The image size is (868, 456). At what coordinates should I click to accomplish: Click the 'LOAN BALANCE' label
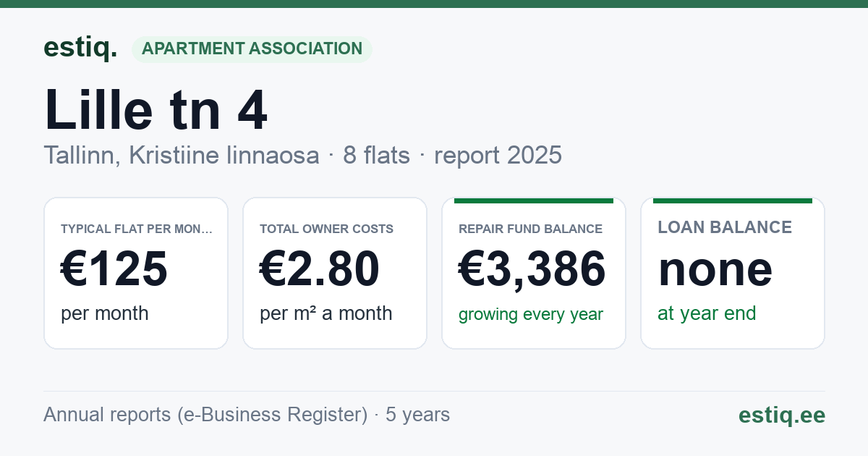click(x=725, y=227)
